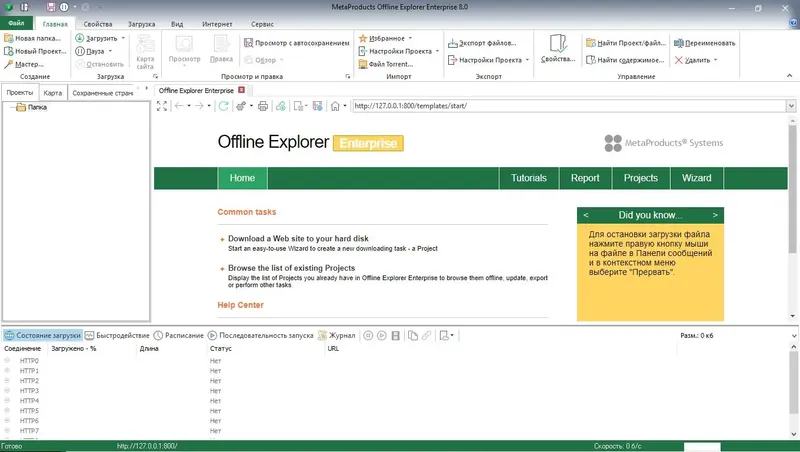800x452 pixels.
Task: Create a project via Новый Проект
Action: [35, 51]
